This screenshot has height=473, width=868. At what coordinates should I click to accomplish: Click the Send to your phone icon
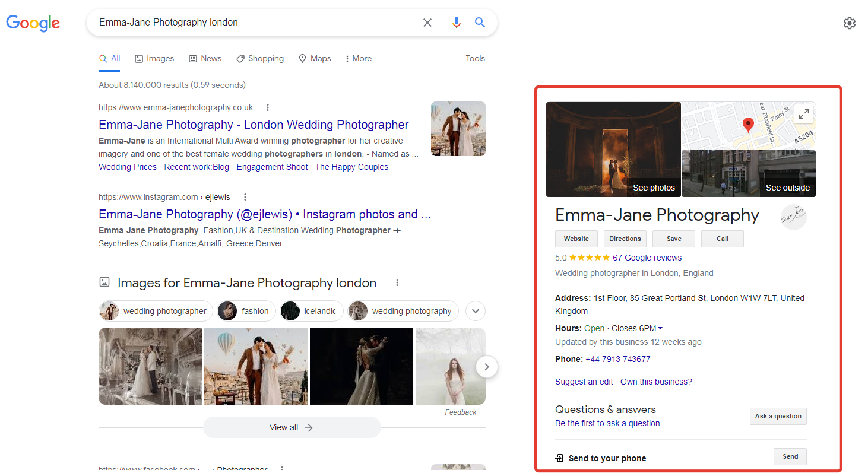[x=559, y=458]
